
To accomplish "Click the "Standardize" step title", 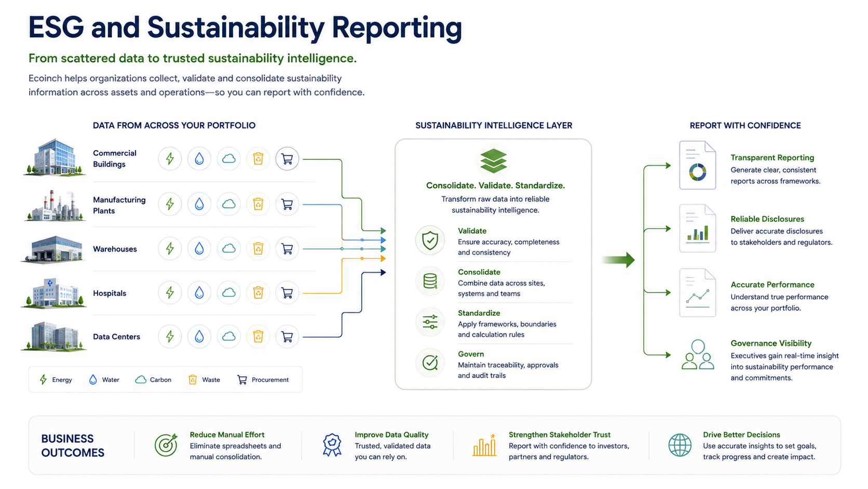I will [x=479, y=313].
